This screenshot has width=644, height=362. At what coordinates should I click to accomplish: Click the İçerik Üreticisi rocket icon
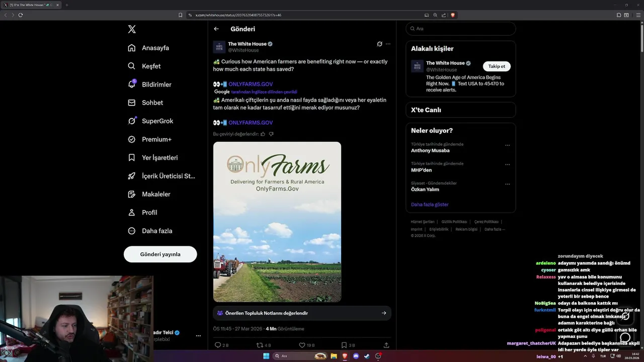point(132,176)
